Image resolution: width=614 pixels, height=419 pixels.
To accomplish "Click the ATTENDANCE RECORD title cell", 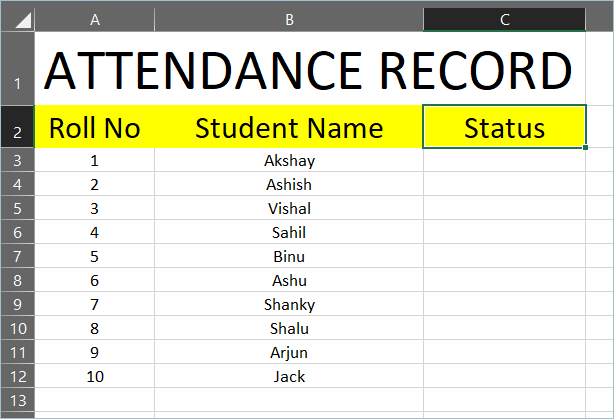I will coord(308,69).
